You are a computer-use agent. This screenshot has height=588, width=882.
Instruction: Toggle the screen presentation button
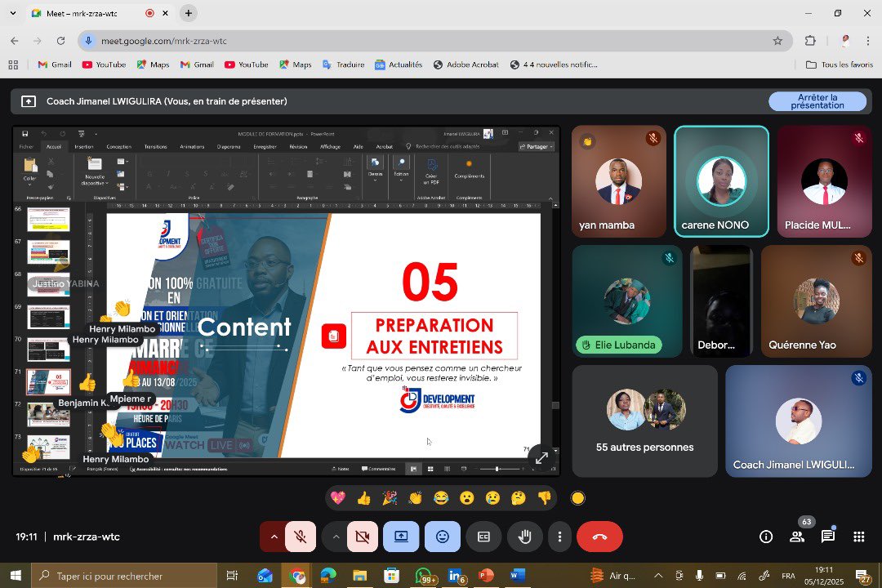[401, 537]
